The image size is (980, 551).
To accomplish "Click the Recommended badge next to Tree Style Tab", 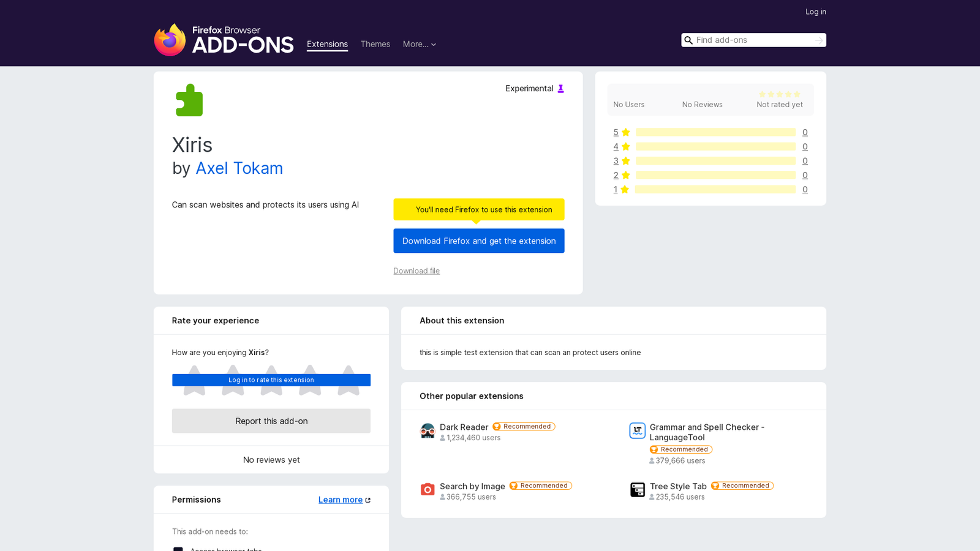I will tap(742, 486).
